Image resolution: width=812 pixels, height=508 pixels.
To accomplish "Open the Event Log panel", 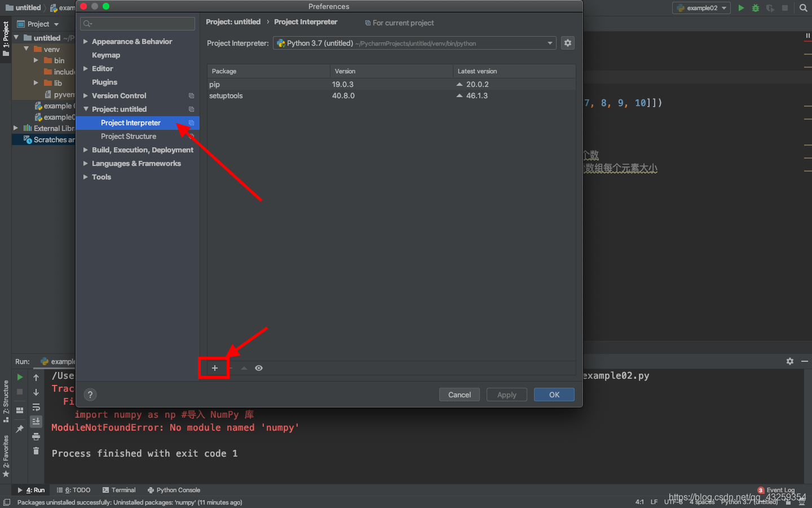I will coord(776,490).
